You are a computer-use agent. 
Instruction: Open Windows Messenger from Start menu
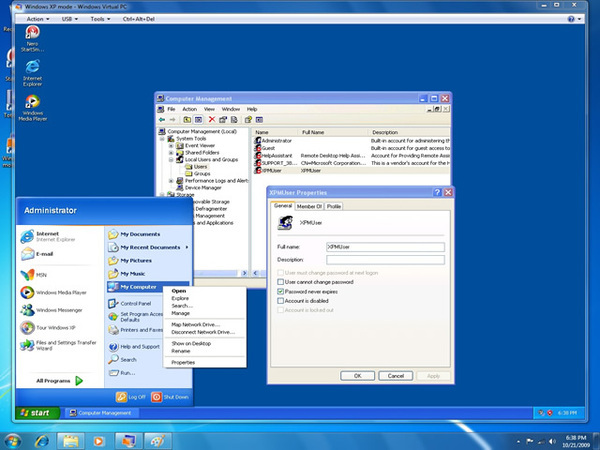point(51,310)
